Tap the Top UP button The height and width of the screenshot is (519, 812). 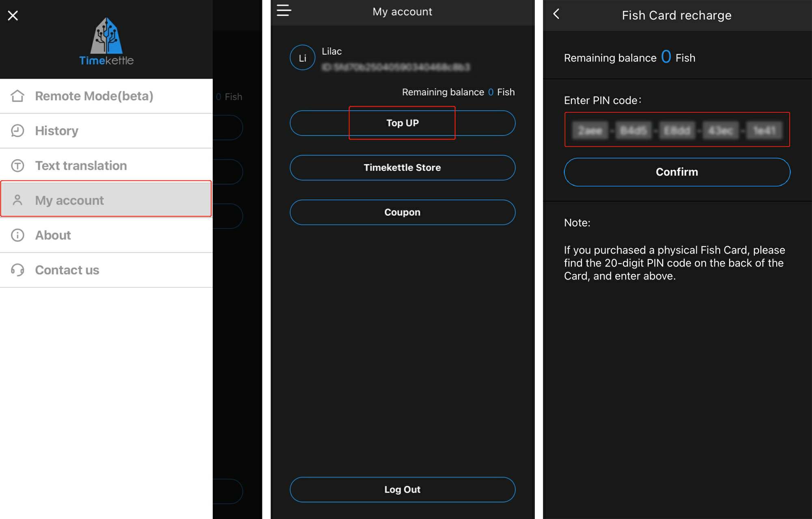pos(403,123)
